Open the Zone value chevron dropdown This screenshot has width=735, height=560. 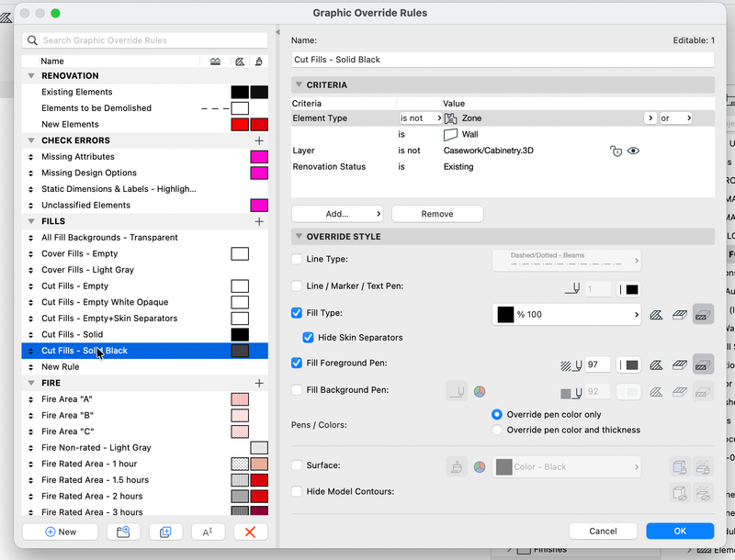coord(650,118)
